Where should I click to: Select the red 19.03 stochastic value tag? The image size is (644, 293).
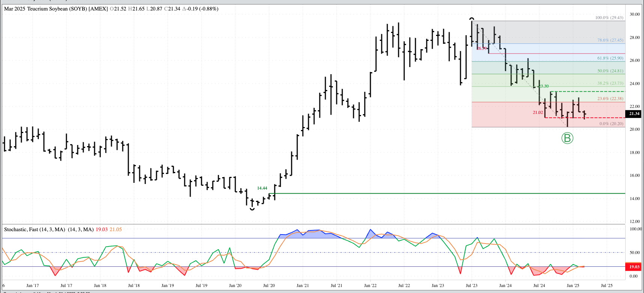(x=634, y=267)
